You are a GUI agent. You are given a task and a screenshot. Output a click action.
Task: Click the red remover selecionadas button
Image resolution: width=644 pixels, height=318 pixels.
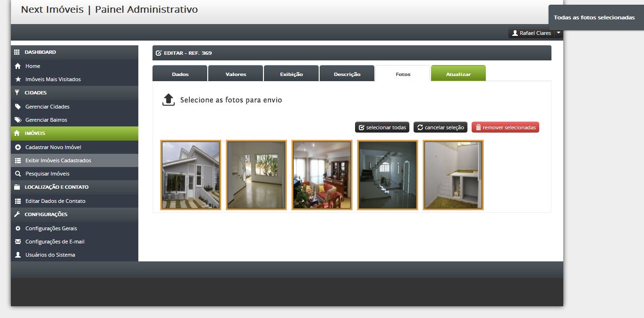coord(505,127)
